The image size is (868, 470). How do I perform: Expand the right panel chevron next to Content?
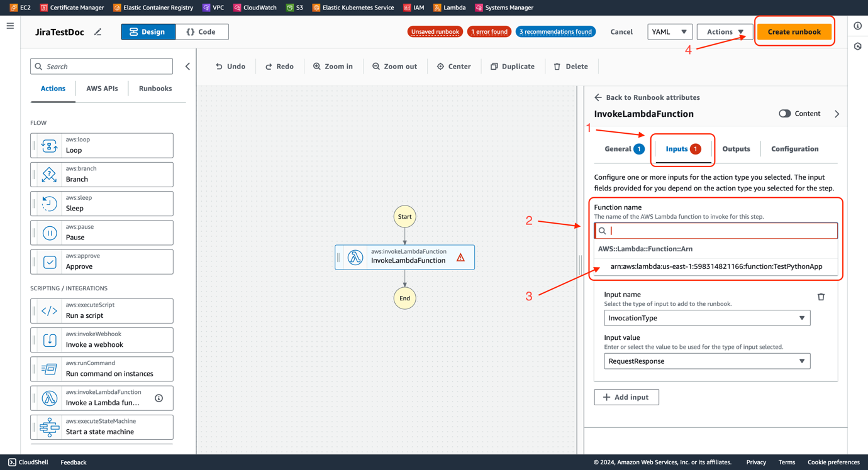click(x=837, y=114)
